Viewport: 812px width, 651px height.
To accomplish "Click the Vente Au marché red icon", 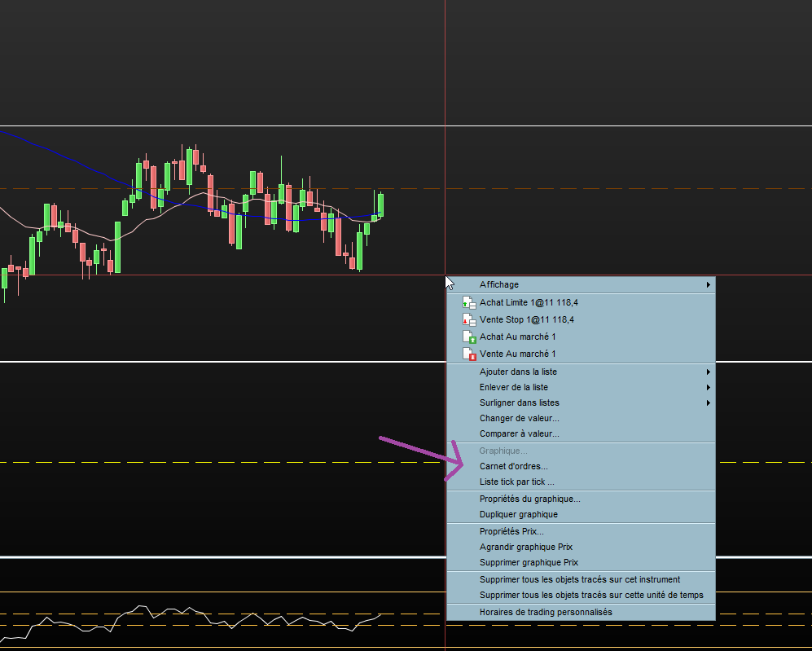I will [x=468, y=354].
